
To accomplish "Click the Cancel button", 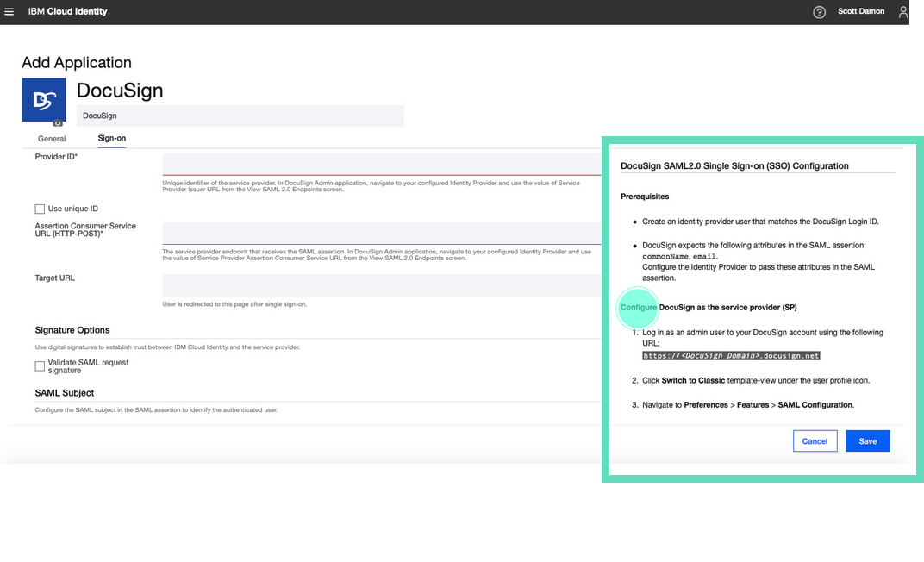I will [815, 441].
